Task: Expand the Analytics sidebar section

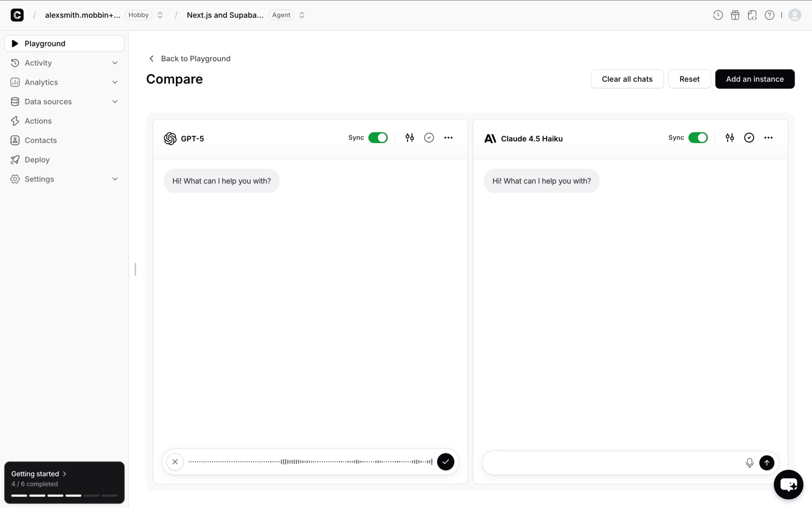Action: coord(115,83)
